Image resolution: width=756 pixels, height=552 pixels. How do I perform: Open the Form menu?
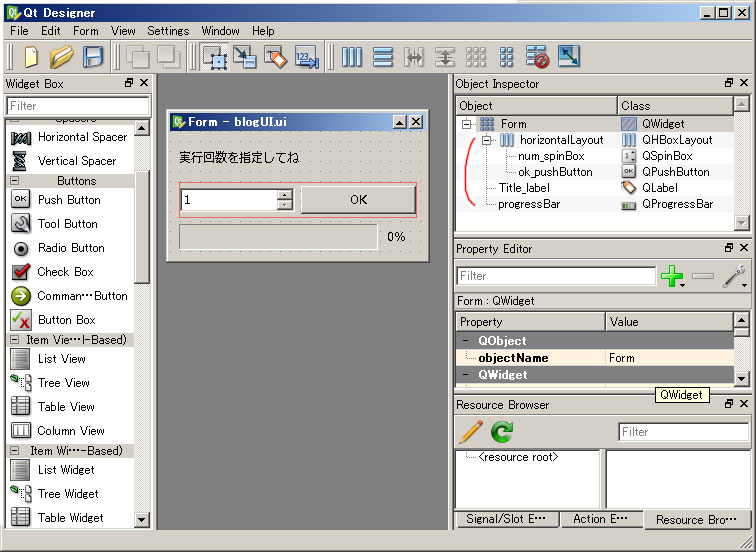pyautogui.click(x=86, y=31)
